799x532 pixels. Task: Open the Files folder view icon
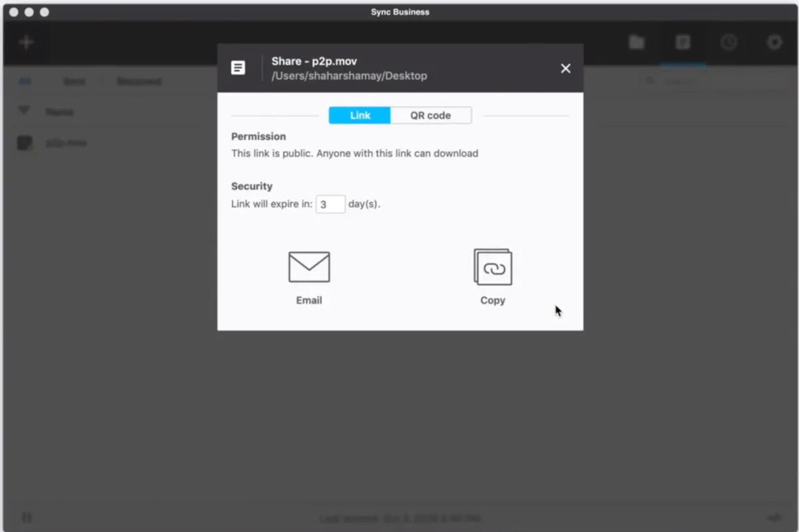[x=636, y=42]
